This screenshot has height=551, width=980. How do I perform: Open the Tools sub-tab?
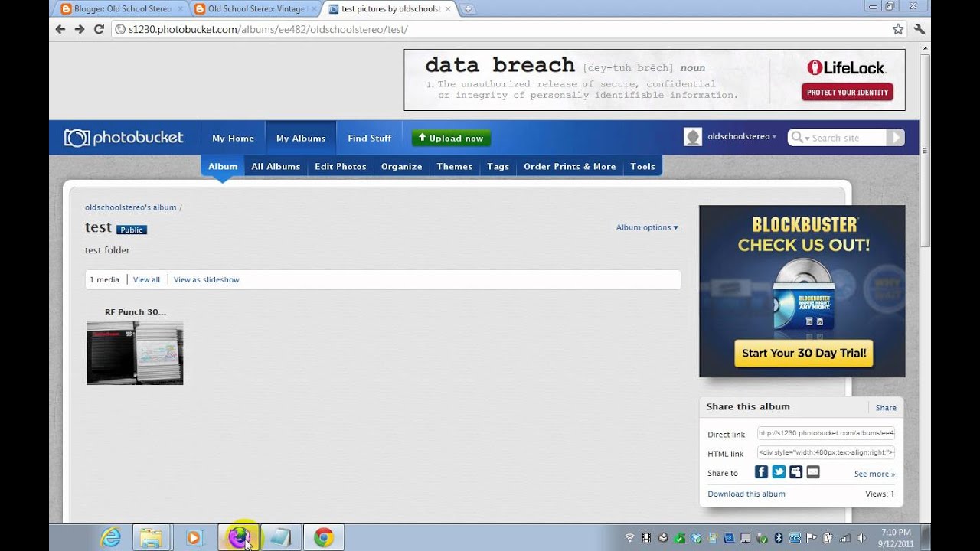point(642,166)
